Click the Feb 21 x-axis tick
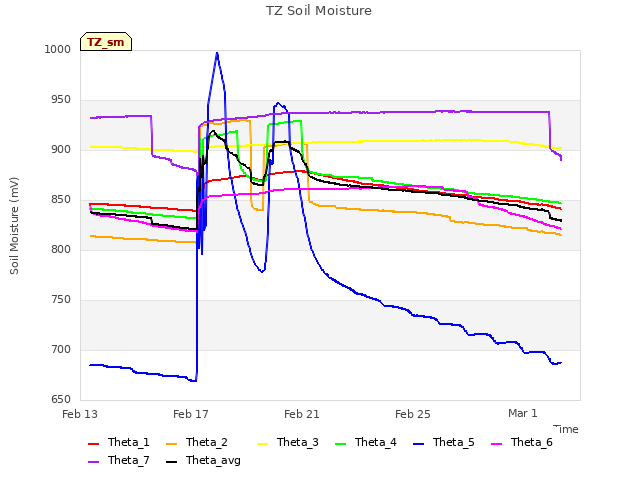640x480 pixels. [x=302, y=414]
